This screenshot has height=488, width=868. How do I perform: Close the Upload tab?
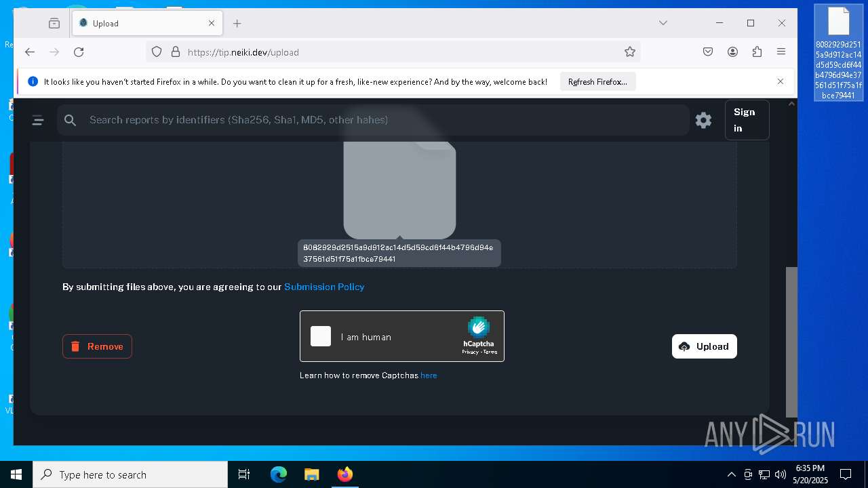(212, 23)
